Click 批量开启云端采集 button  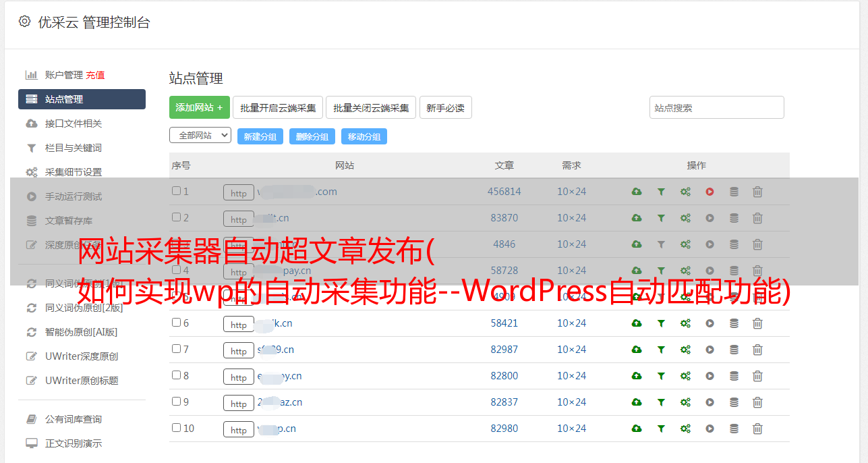click(278, 107)
